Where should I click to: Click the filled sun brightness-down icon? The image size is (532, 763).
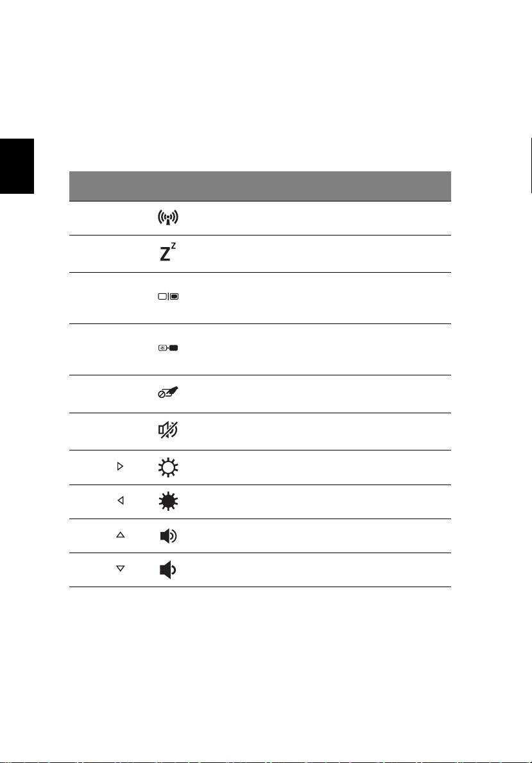tap(168, 501)
